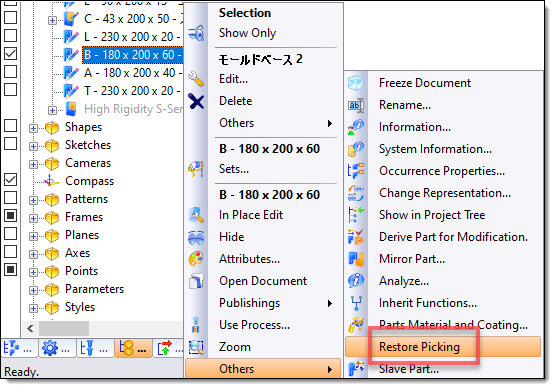
Task: Toggle the Points partial checkbox
Action: [x=11, y=270]
